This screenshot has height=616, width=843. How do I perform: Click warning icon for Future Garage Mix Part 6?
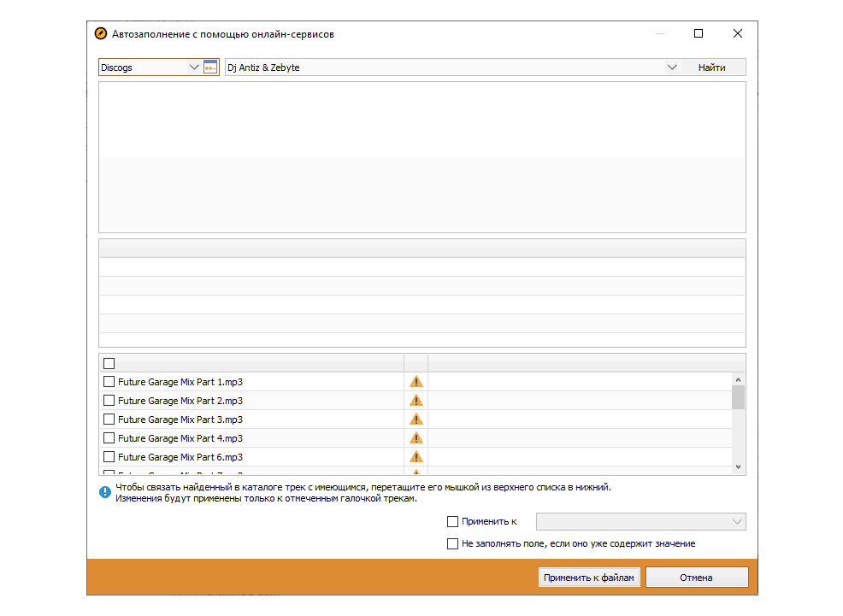click(416, 457)
